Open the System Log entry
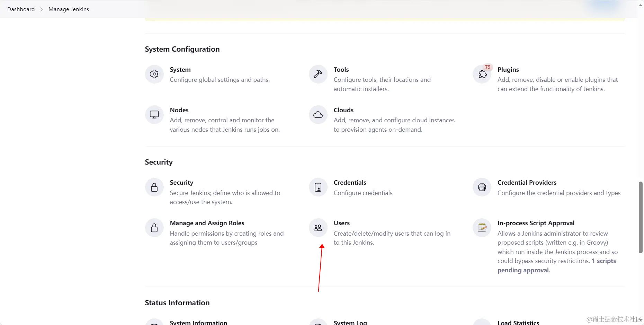Image resolution: width=644 pixels, height=325 pixels. [x=350, y=323]
